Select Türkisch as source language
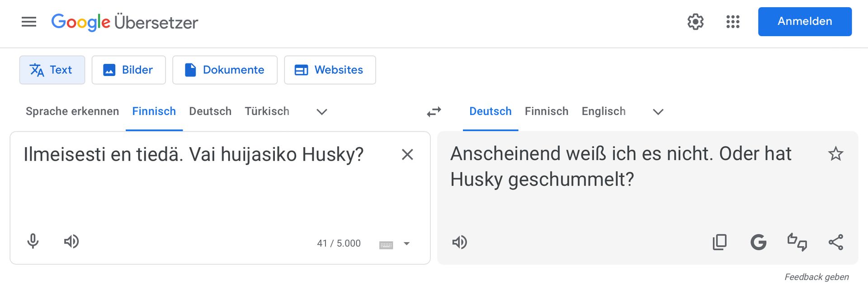This screenshot has width=868, height=296. 267,111
